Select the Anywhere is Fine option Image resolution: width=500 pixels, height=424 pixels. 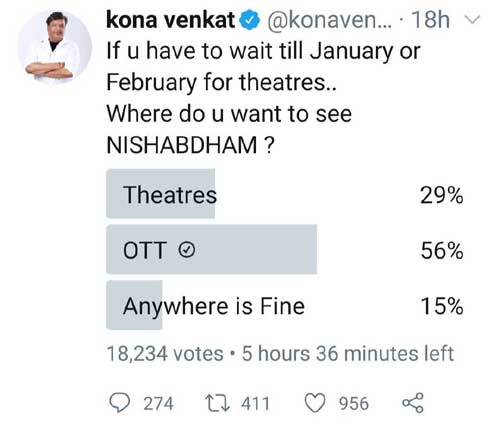[x=285, y=305]
